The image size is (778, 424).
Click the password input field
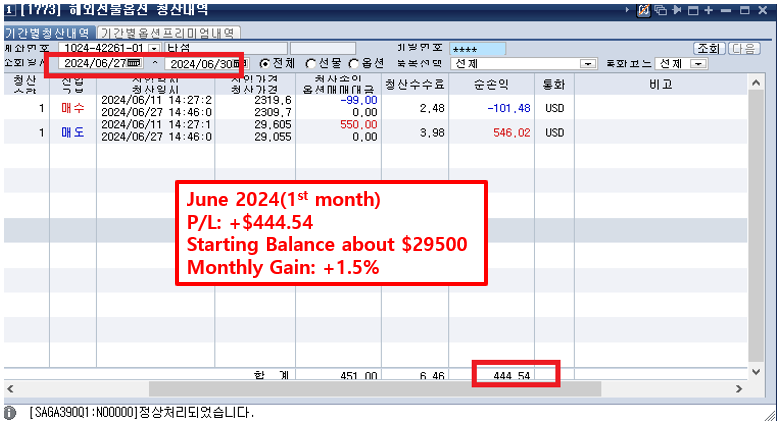tap(477, 48)
